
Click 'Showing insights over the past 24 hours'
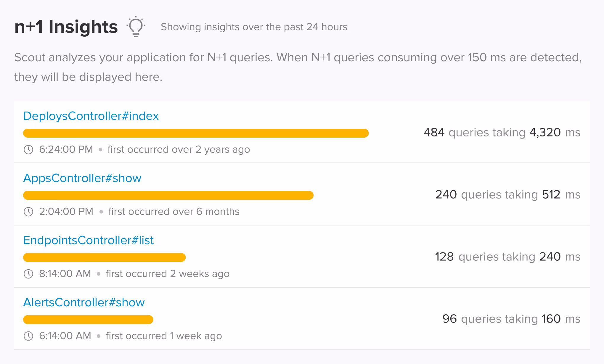tap(254, 27)
